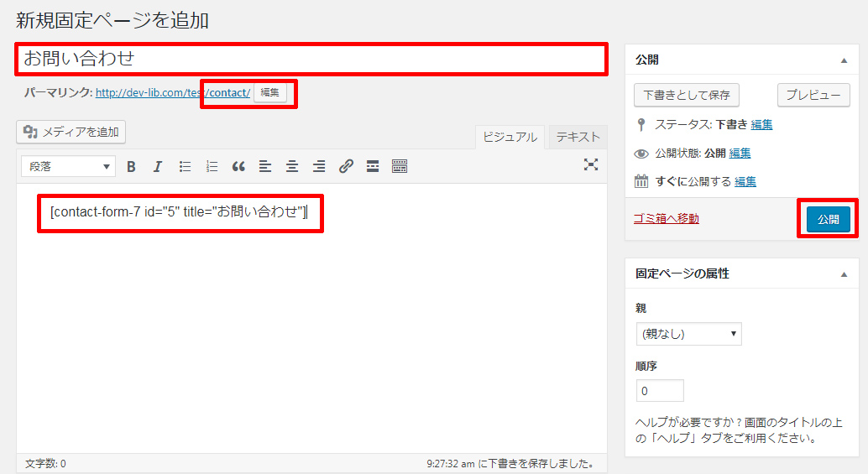Viewport: 868px width, 474px height.
Task: Align text to the right
Action: 319,166
